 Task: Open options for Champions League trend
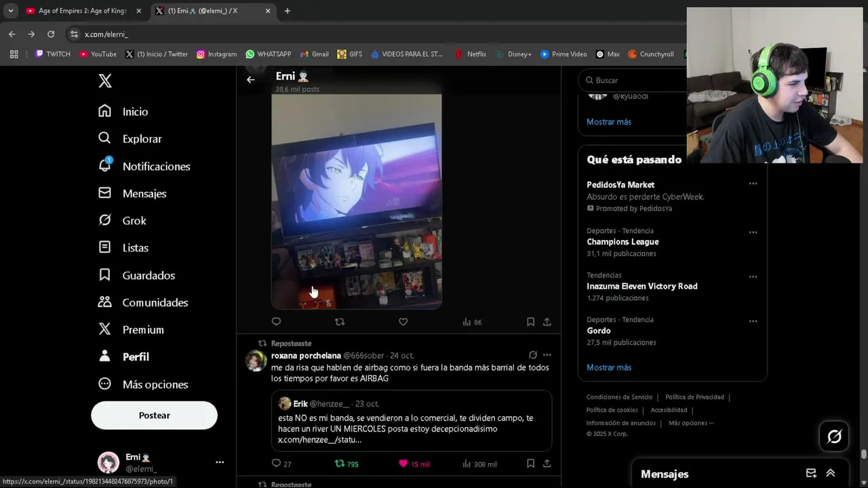[x=753, y=232]
